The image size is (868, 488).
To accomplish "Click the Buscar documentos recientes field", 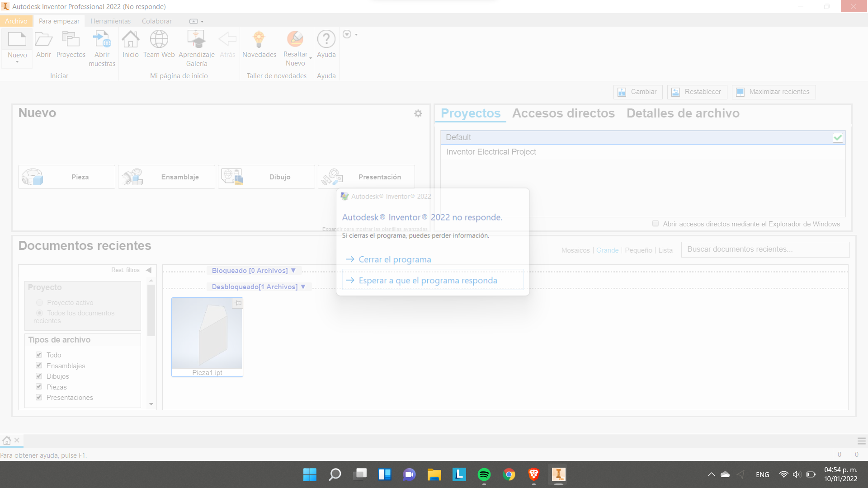I will point(765,249).
